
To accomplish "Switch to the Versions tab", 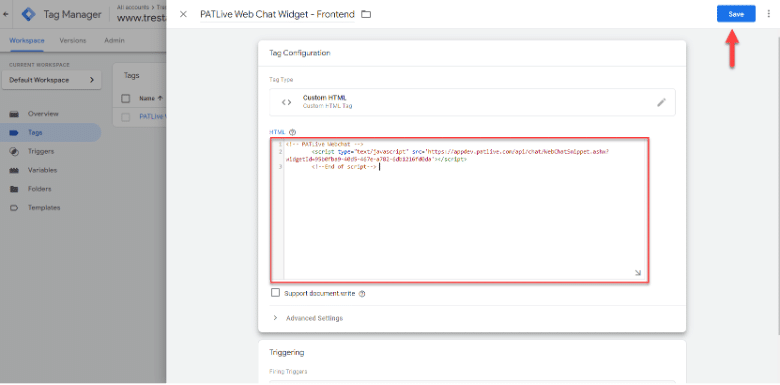I will (x=73, y=40).
